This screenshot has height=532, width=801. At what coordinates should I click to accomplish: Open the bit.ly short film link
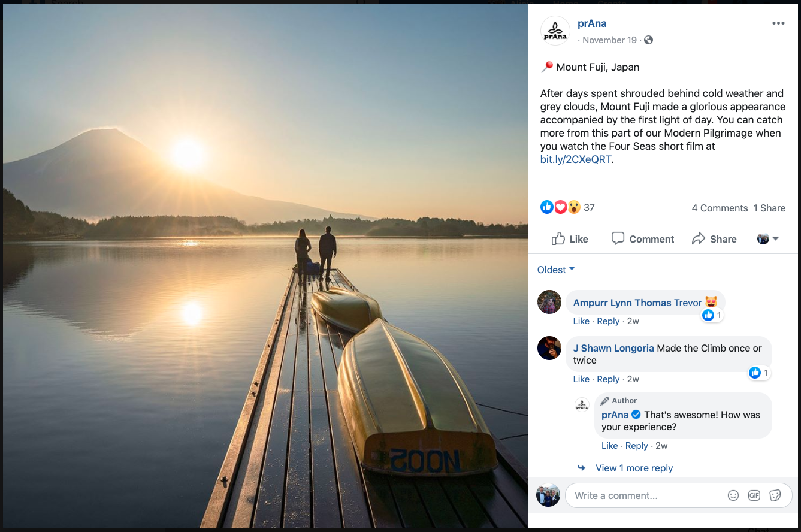pos(575,159)
